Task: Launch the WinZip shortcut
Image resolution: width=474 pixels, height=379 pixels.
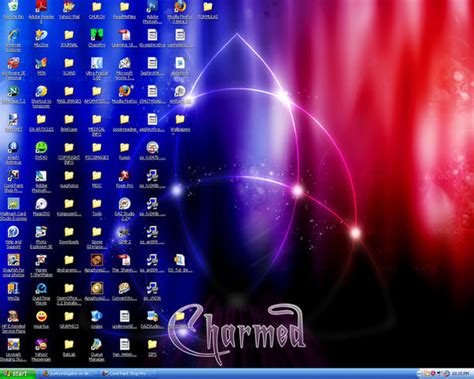Action: point(13,291)
